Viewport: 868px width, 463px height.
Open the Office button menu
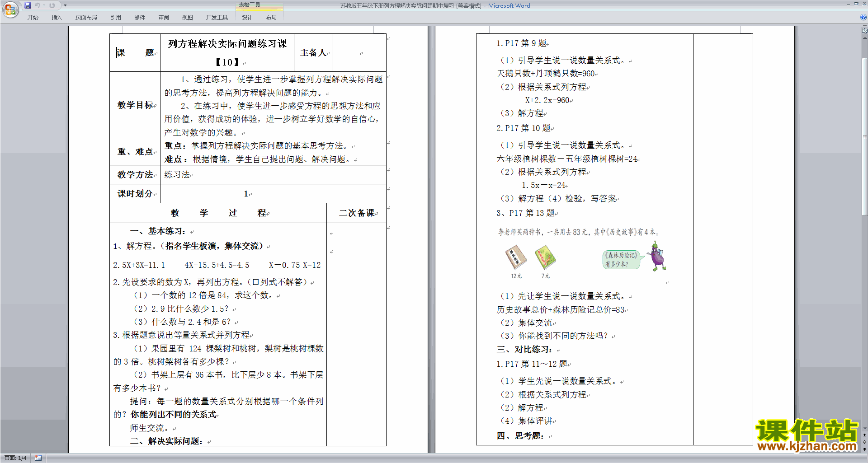pyautogui.click(x=10, y=9)
